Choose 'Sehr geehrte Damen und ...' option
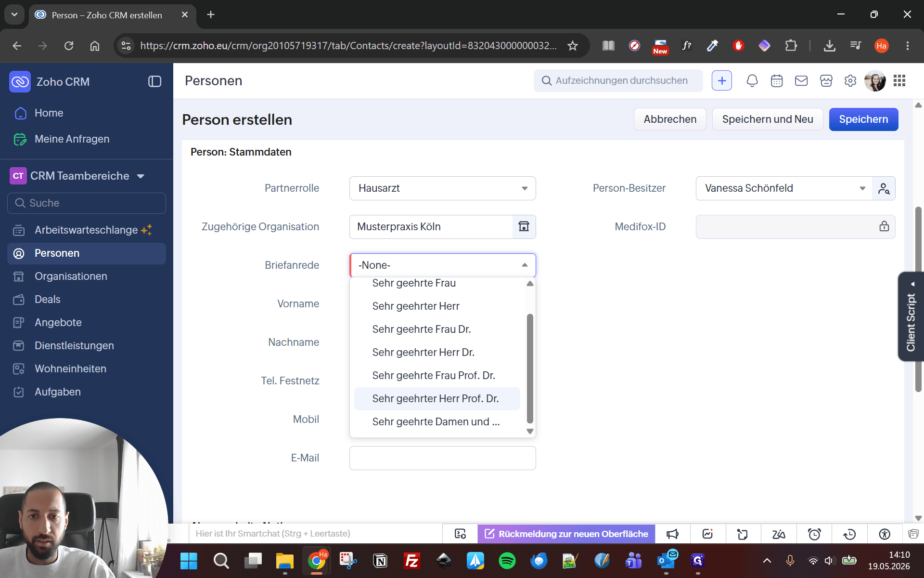924x578 pixels. (x=437, y=422)
